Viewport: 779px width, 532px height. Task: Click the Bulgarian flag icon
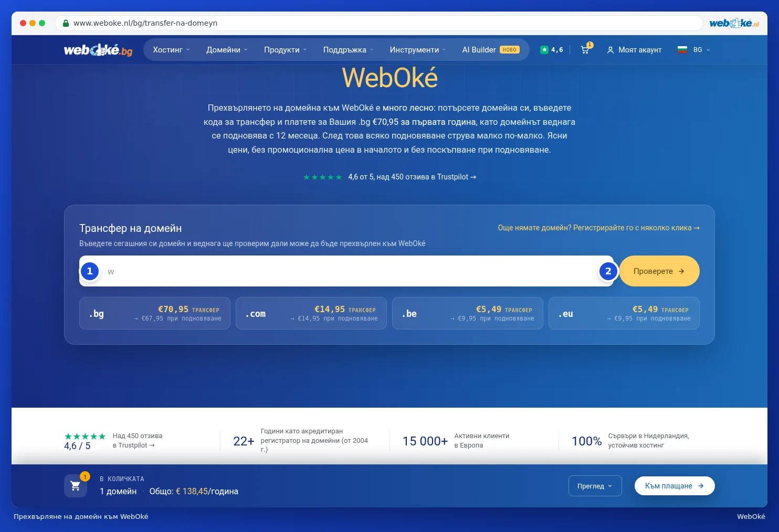[x=682, y=50]
